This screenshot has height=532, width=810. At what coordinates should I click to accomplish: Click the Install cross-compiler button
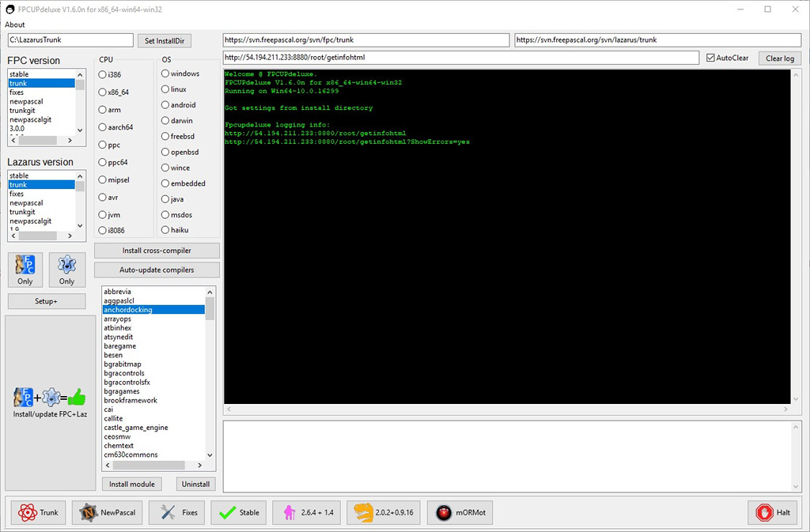coord(157,251)
